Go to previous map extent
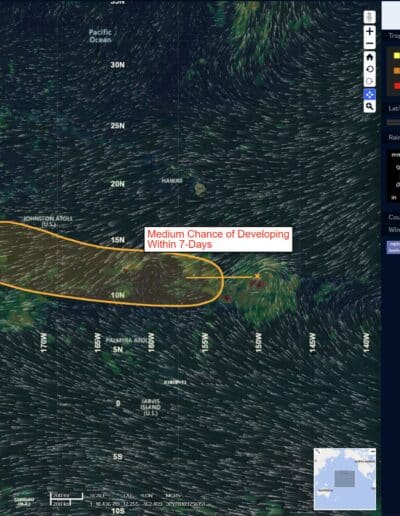 (369, 69)
